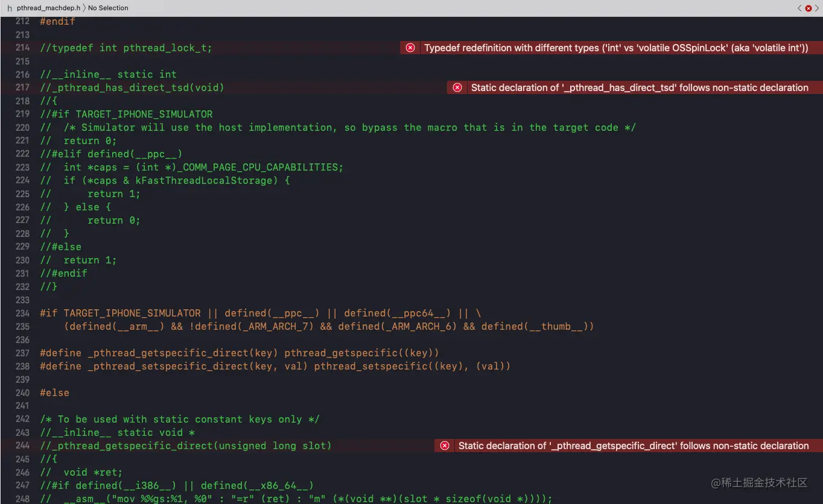The width and height of the screenshot is (823, 504).
Task: Click line number 217 in the gutter
Action: (22, 87)
